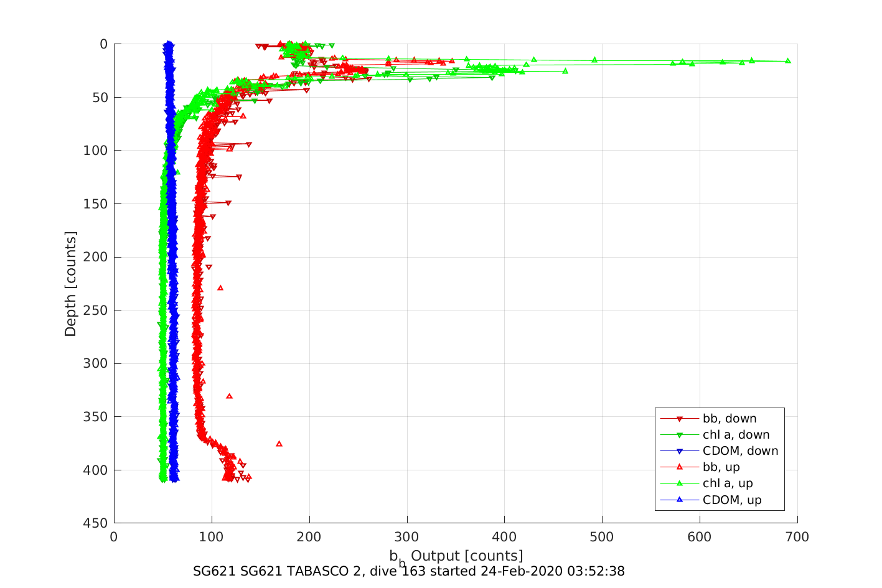
Task: Click the isolated red bb outlier near 230 depth
Action: [220, 287]
